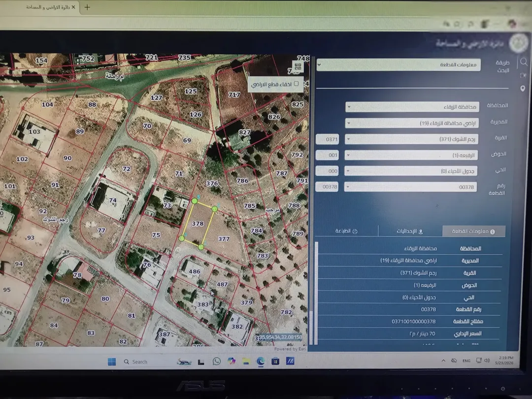This screenshot has width=532, height=399.
Task: Click the village code field showing 0371
Action: point(327,139)
